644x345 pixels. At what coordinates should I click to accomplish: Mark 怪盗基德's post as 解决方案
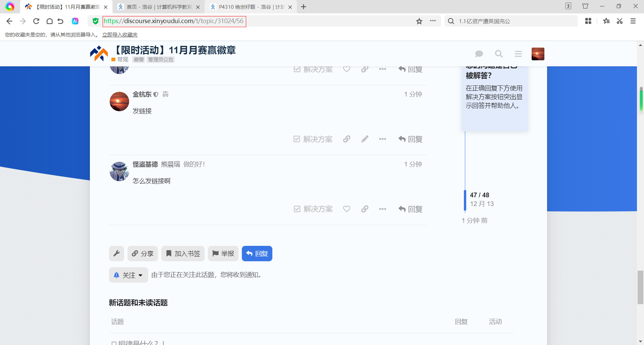pyautogui.click(x=313, y=209)
